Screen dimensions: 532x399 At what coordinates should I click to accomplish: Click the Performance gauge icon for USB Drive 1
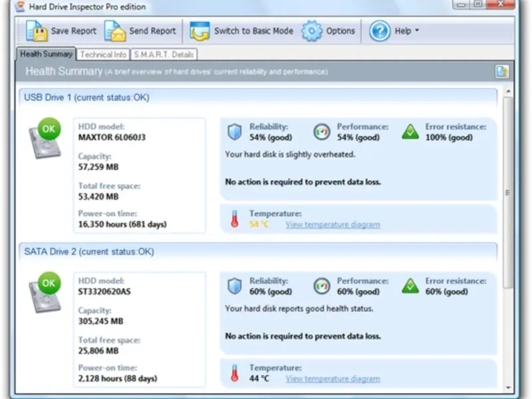[322, 132]
